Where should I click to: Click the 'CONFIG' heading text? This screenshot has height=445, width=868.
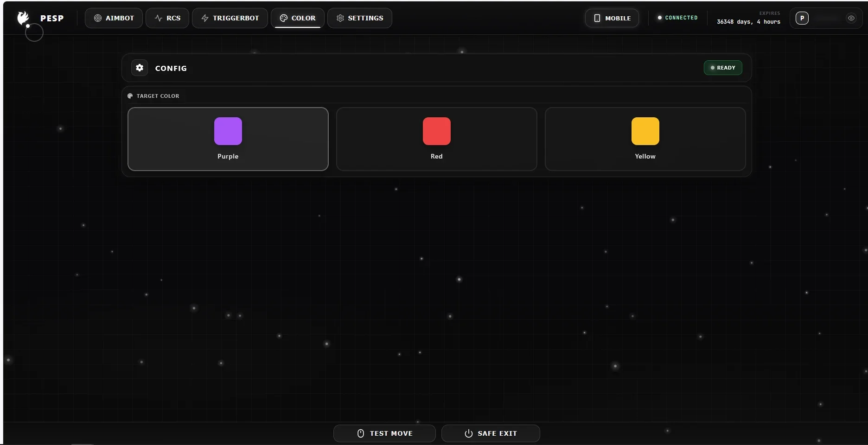coord(171,68)
